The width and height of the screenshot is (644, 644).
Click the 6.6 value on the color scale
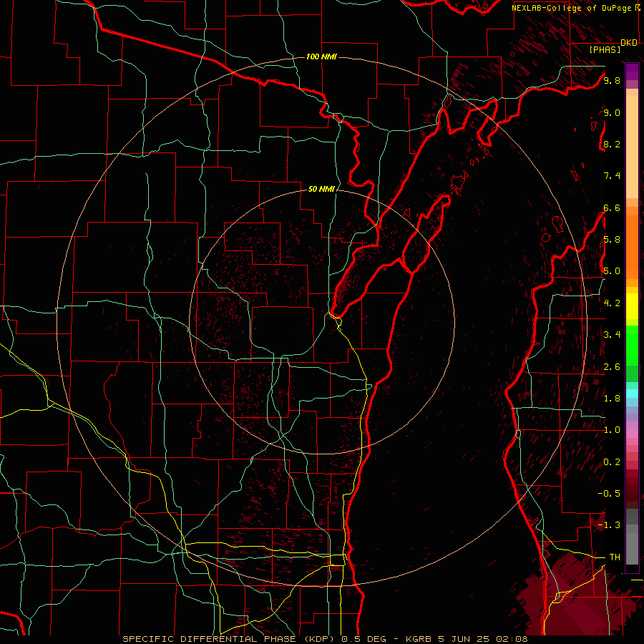(612, 208)
